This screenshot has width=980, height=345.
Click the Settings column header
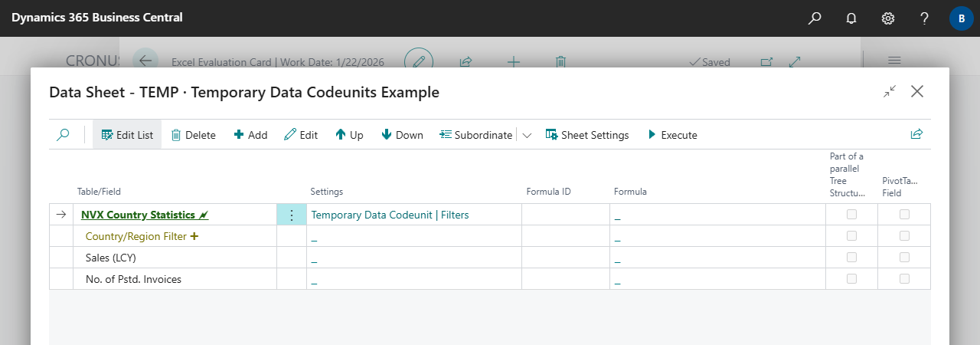click(x=326, y=192)
